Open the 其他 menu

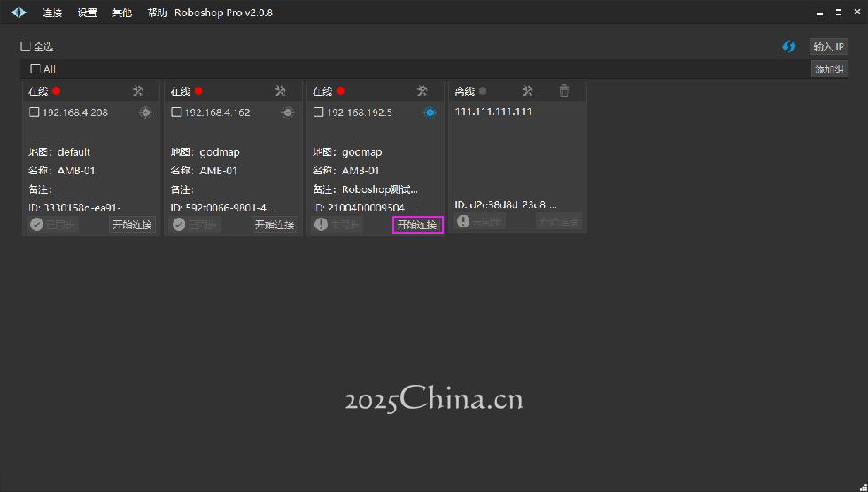pyautogui.click(x=122, y=12)
